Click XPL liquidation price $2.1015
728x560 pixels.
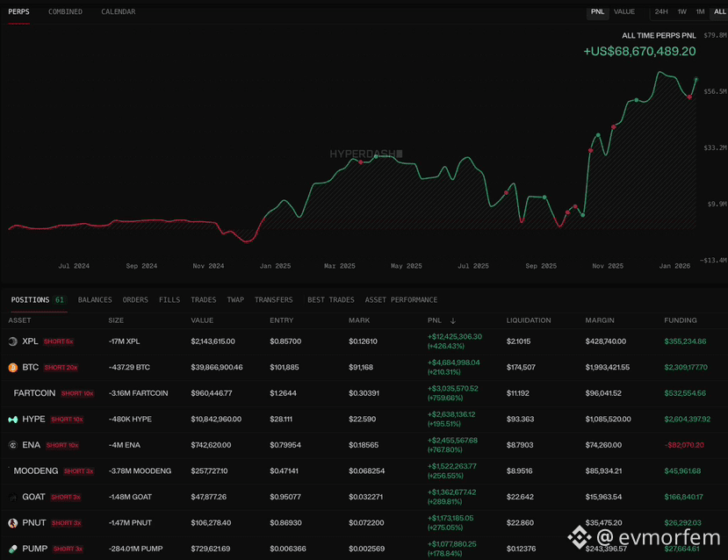tap(518, 341)
